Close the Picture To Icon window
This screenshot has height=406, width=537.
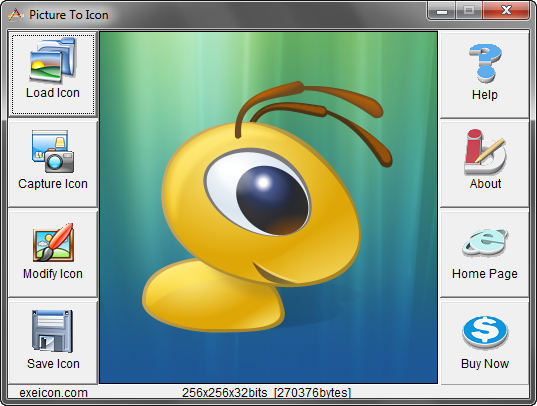[506, 10]
